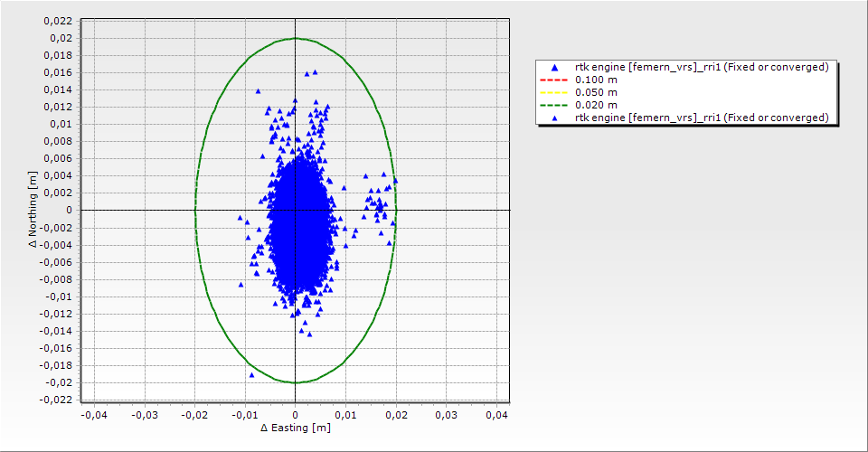Click the bottommost point of the green ellipse
Screen dimensions: 868x452
(296, 382)
